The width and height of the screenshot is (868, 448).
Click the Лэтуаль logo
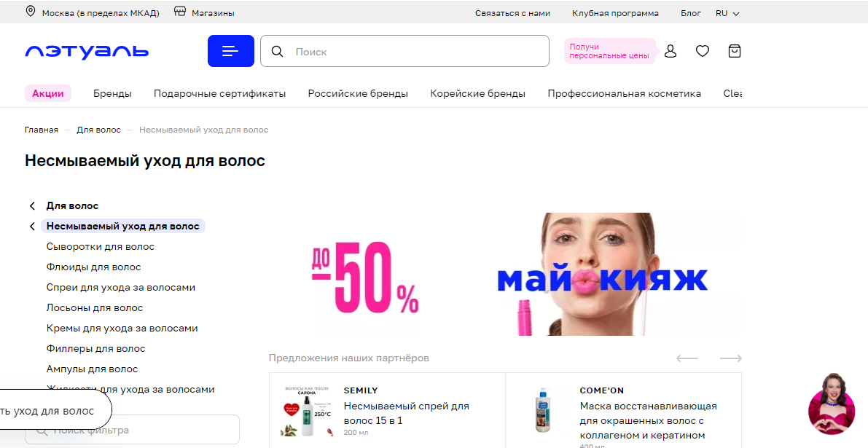tap(87, 52)
